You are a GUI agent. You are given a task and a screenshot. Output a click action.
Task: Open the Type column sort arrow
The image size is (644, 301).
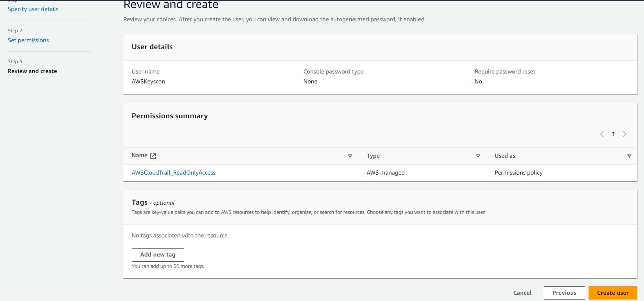[478, 156]
